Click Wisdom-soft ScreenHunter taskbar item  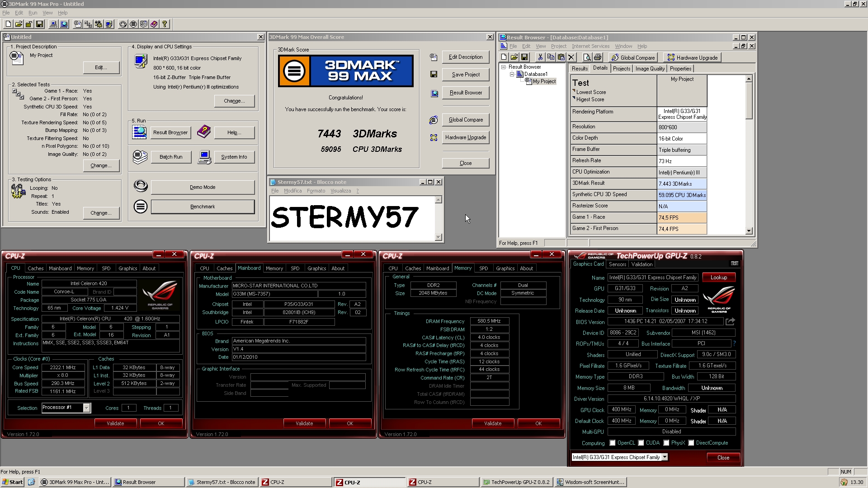point(590,482)
